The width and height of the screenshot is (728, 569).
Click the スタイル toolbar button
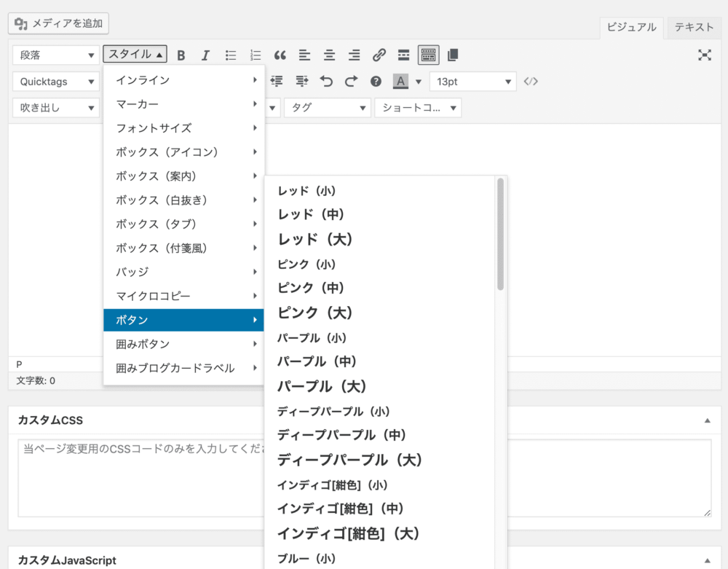[x=135, y=55]
